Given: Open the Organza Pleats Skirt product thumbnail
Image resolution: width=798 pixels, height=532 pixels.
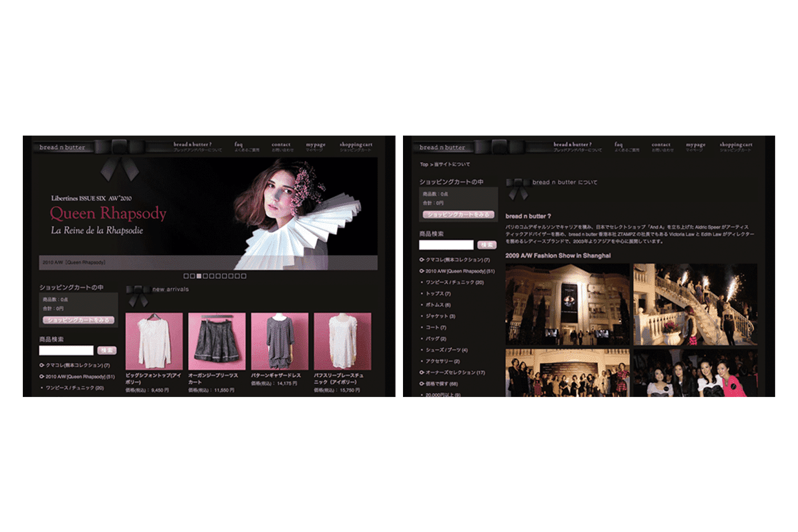Looking at the screenshot, I should click(x=217, y=341).
